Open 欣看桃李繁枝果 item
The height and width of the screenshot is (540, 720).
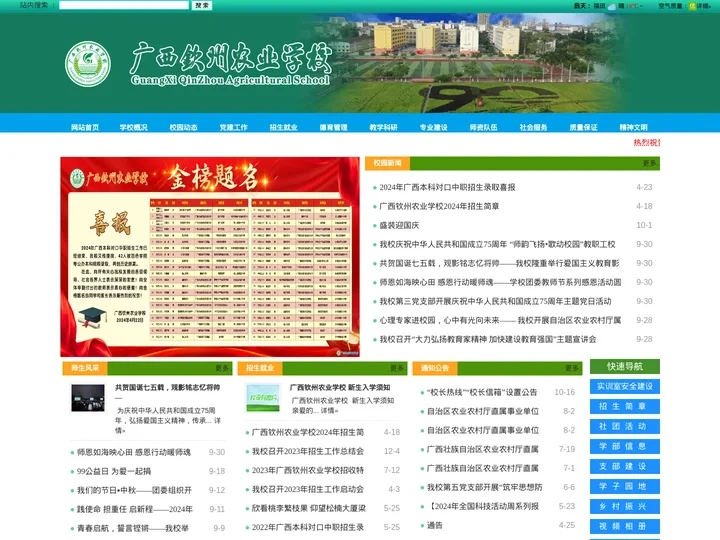click(x=309, y=508)
